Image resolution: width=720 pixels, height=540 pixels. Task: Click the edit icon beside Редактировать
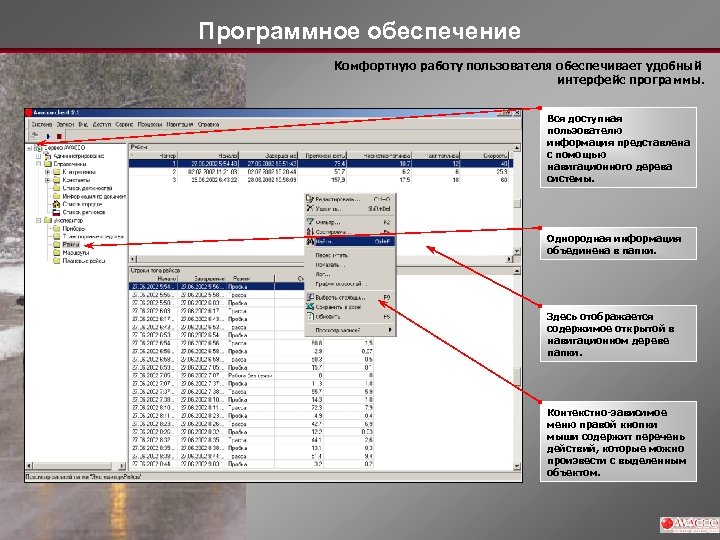(310, 199)
